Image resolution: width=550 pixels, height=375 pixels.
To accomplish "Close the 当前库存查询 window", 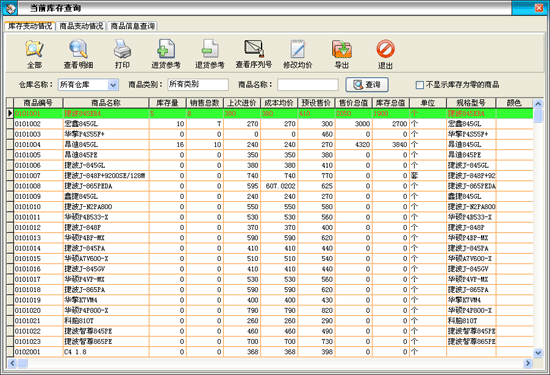I will 539,8.
